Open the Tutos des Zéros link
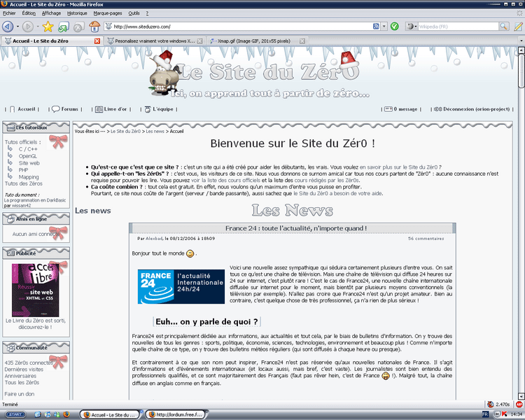 (x=23, y=183)
